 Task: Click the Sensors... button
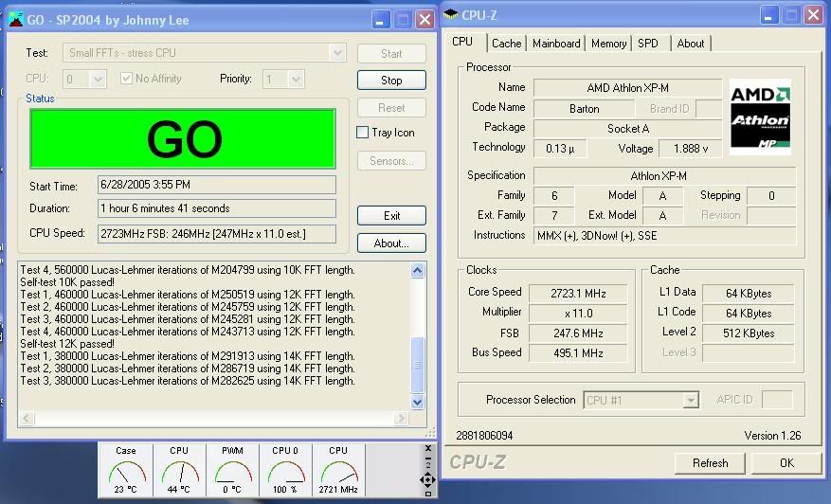pos(391,161)
